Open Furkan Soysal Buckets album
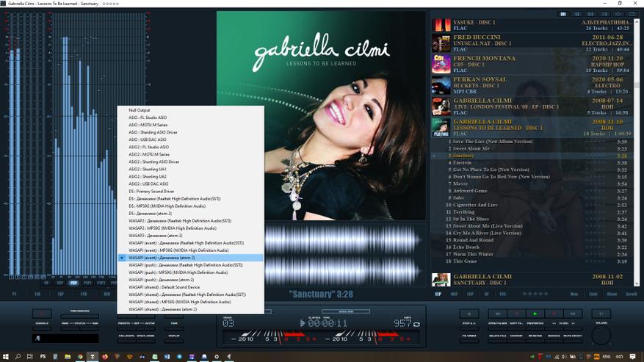The image size is (644, 362). coord(532,85)
